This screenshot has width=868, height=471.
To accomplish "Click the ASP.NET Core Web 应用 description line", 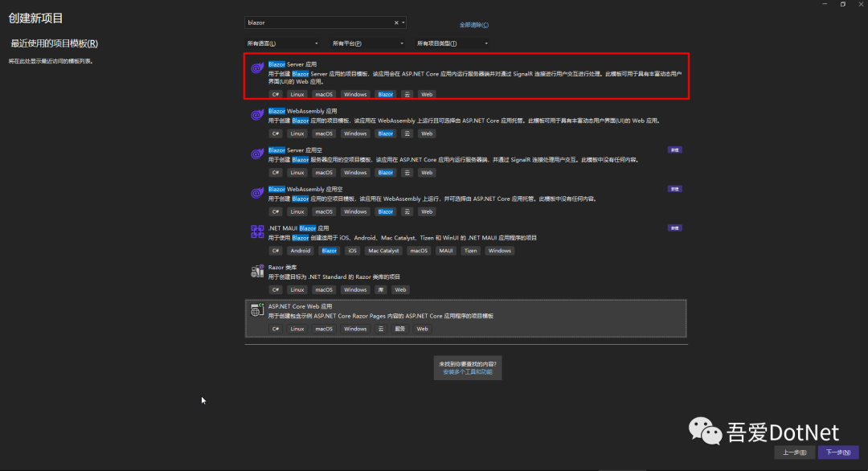I will click(381, 316).
